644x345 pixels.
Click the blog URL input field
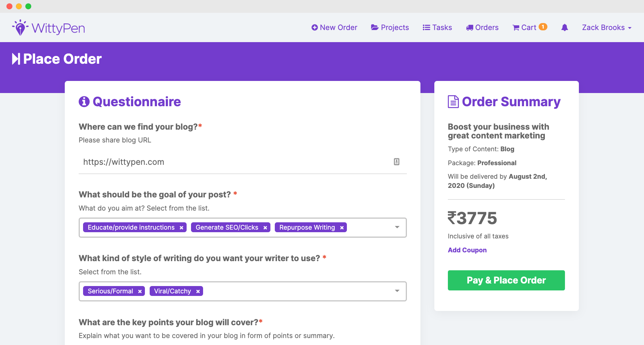pos(243,162)
